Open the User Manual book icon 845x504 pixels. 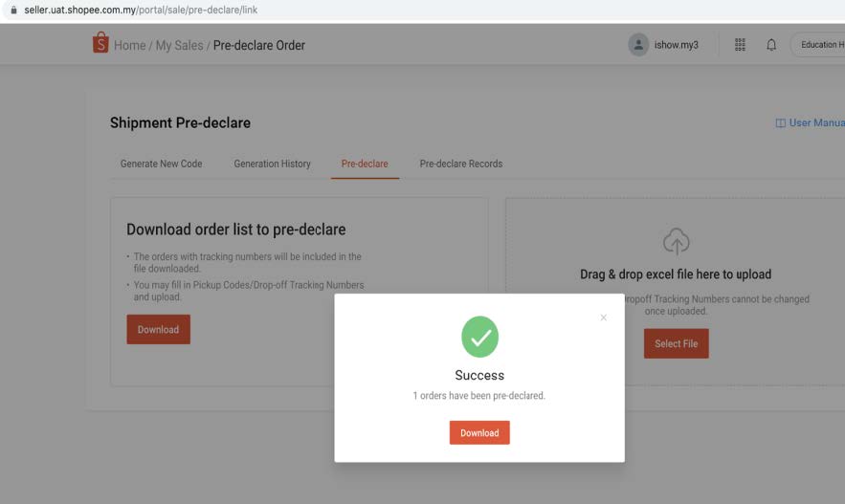tap(780, 123)
